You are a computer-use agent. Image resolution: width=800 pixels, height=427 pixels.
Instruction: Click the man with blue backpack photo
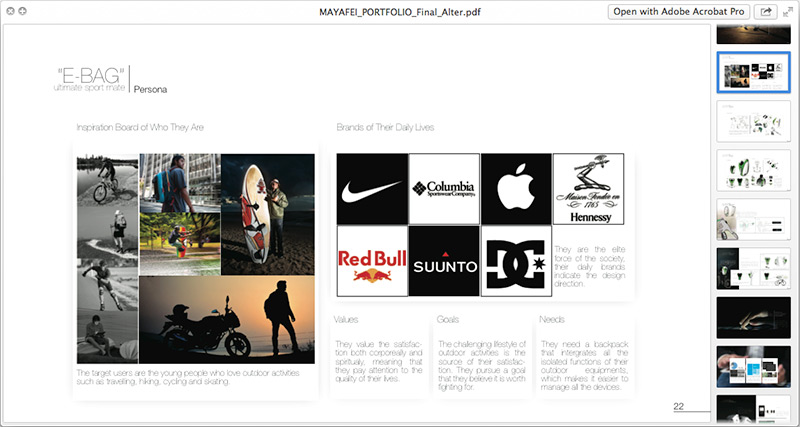pos(180,183)
